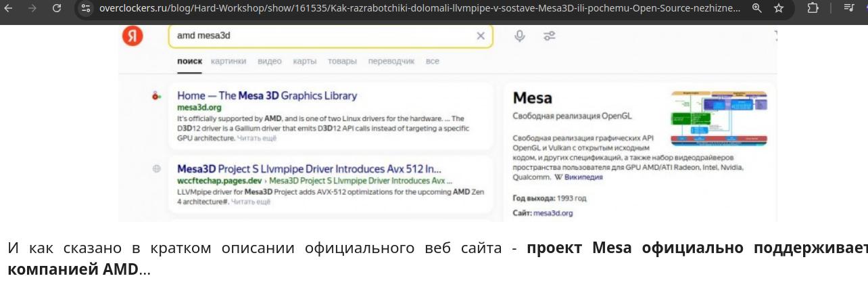Switch to the 'видео' tab
The width and height of the screenshot is (868, 293).
(270, 61)
